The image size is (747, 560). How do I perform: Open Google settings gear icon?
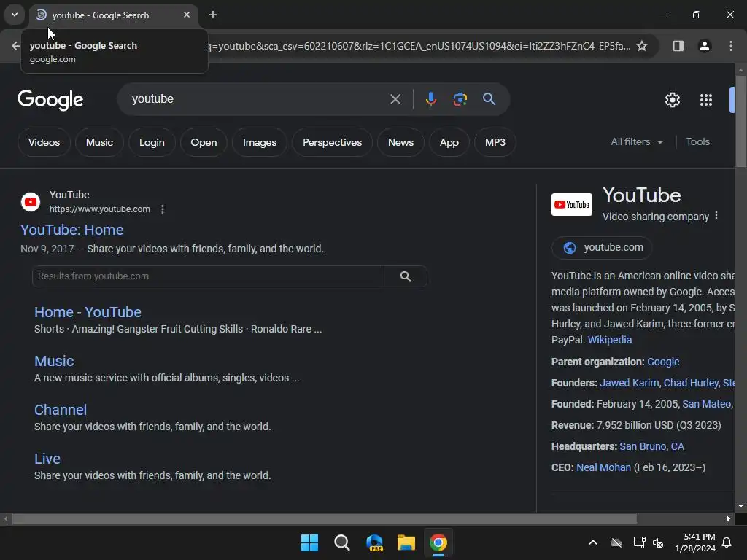(672, 100)
